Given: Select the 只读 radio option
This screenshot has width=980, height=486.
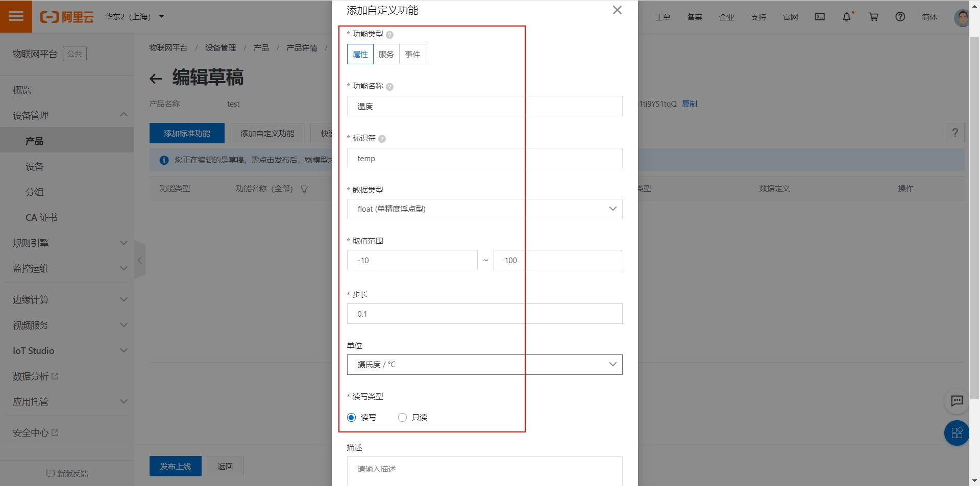Looking at the screenshot, I should pyautogui.click(x=402, y=417).
